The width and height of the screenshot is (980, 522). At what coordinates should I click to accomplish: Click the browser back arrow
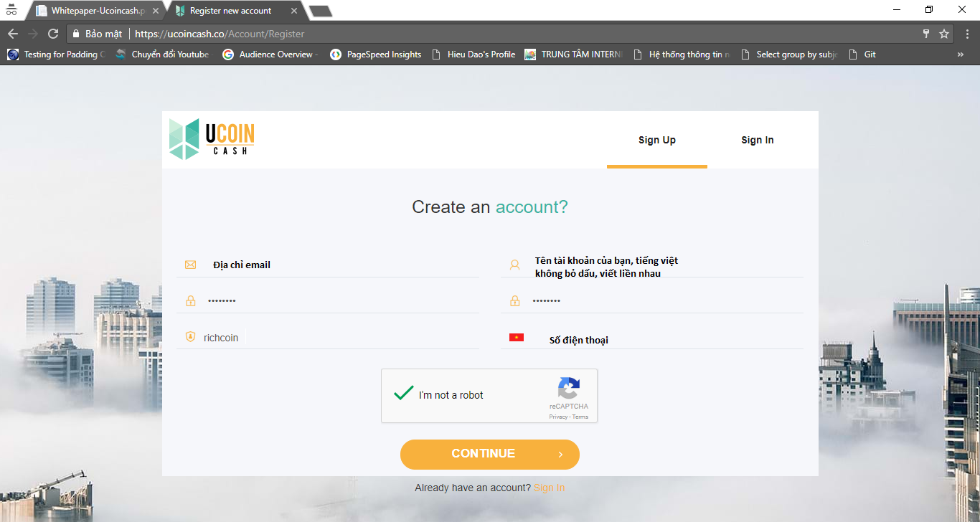[x=12, y=34]
